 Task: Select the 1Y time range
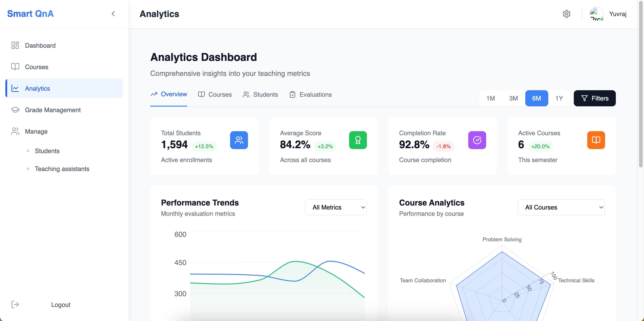tap(559, 98)
